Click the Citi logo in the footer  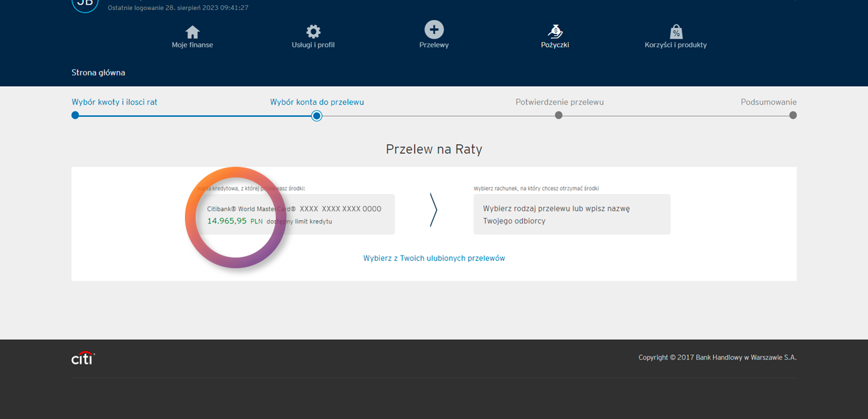point(83,358)
